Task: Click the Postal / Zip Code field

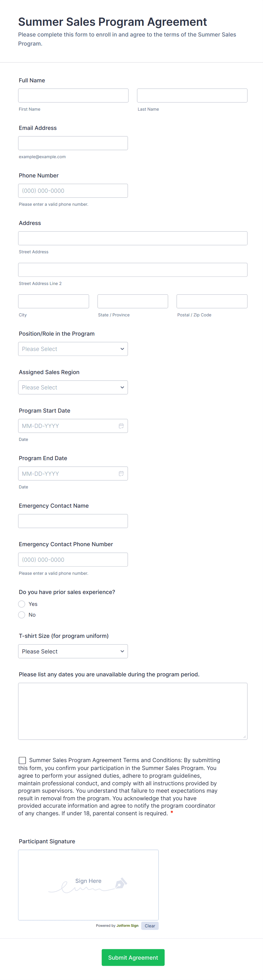Action: tap(212, 301)
